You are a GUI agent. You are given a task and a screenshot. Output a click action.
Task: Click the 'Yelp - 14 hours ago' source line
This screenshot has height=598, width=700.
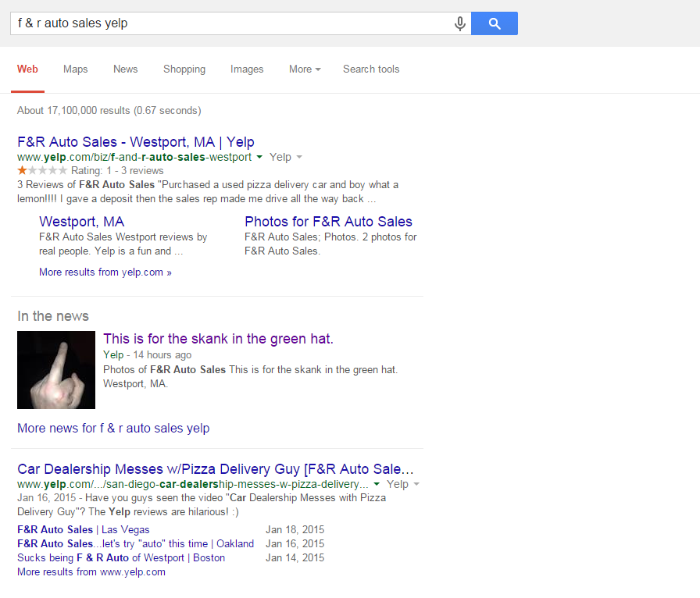(x=148, y=354)
